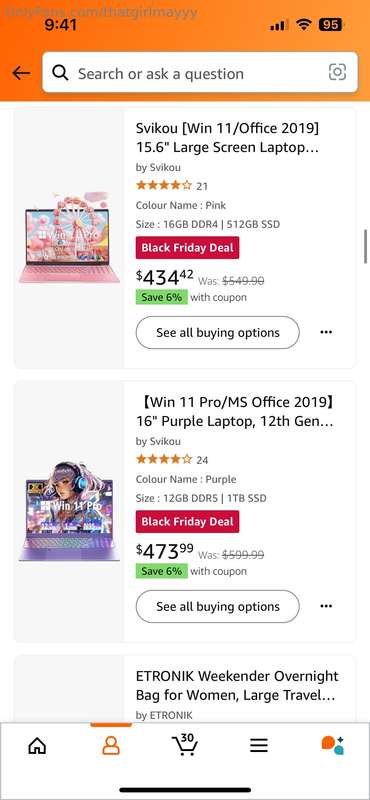Screen dimensions: 370x800
Task: Focus the search or ask a question field
Action: [200, 72]
